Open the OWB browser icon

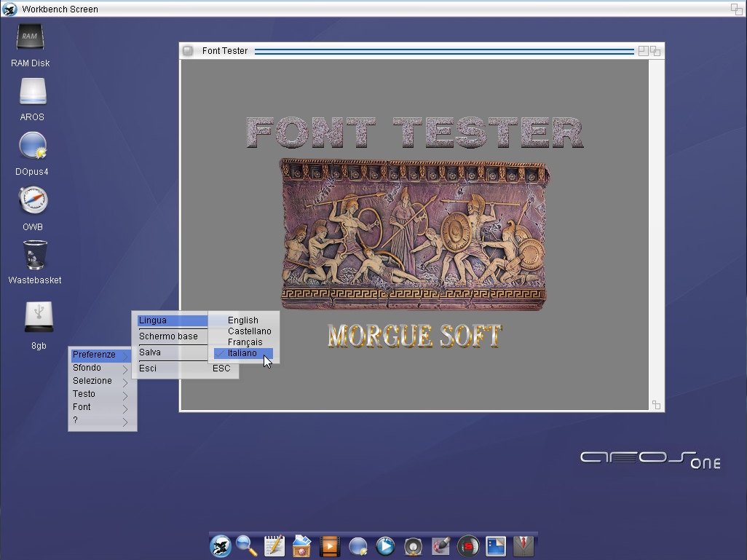[32, 201]
